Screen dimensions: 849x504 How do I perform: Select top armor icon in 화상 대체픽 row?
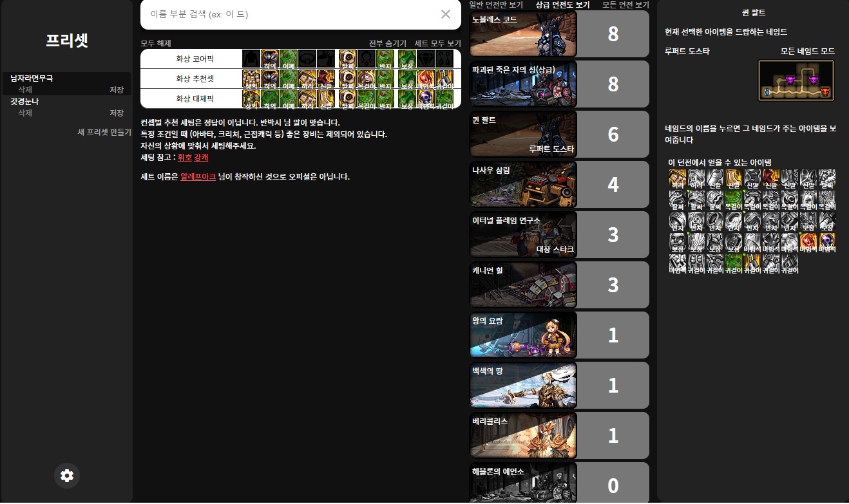click(x=251, y=98)
